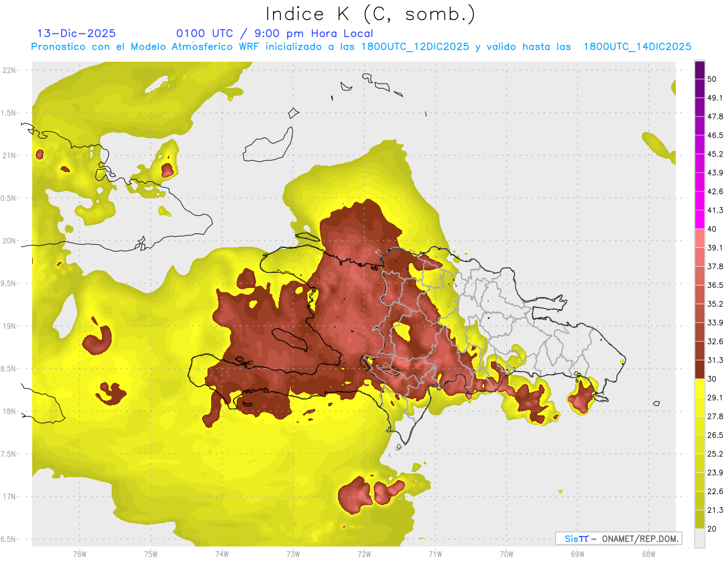Click the color bar value "46.5"
The image size is (728, 562).
(x=715, y=135)
